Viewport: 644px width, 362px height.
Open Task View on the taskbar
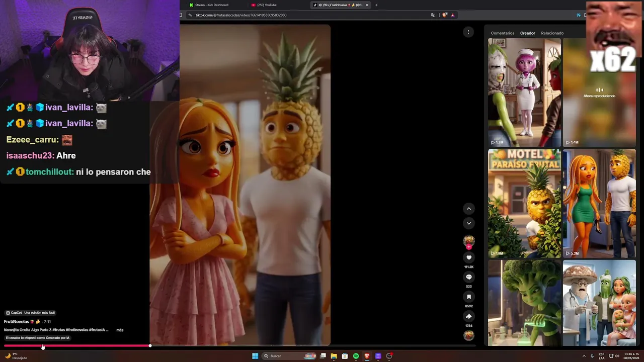pyautogui.click(x=323, y=356)
